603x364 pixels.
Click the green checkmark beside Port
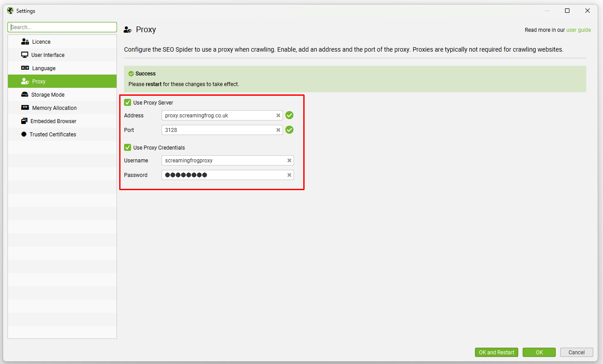[x=289, y=130]
